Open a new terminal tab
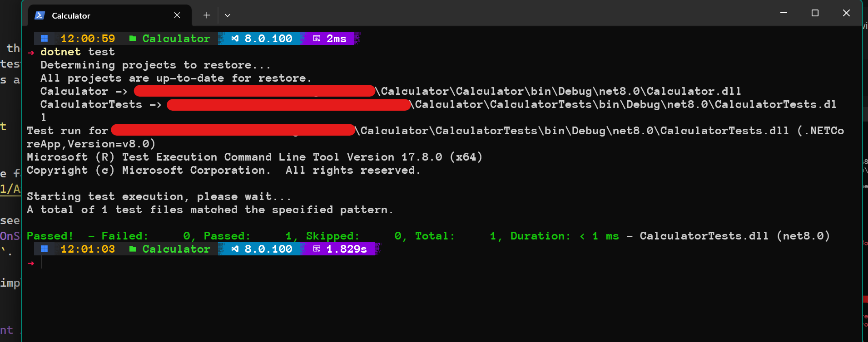The height and width of the screenshot is (342, 868). click(207, 15)
